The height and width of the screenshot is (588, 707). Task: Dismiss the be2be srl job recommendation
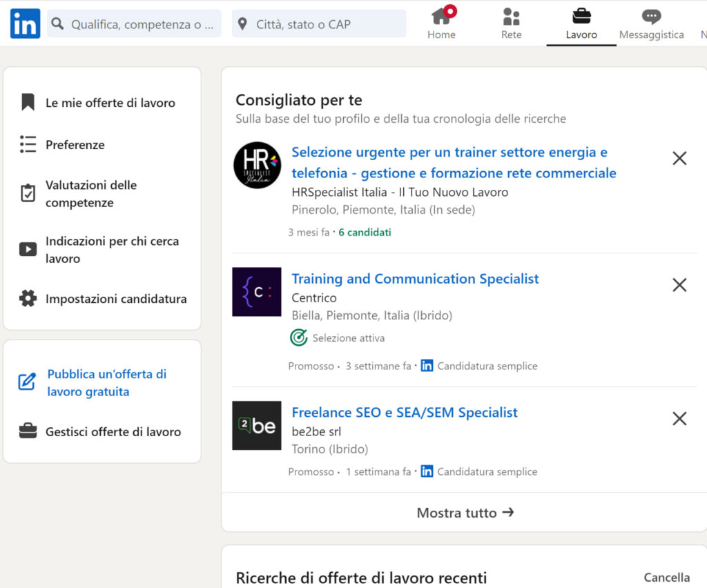tap(679, 419)
